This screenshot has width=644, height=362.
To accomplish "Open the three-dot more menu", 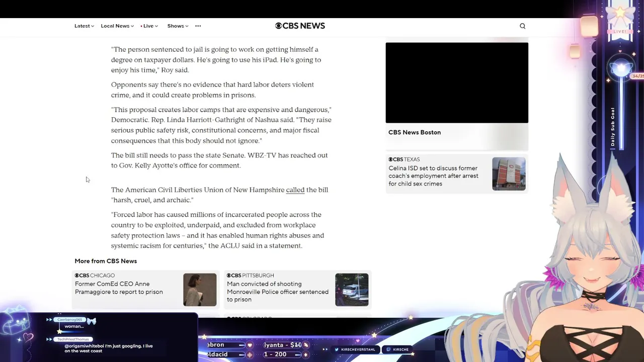I will [198, 26].
